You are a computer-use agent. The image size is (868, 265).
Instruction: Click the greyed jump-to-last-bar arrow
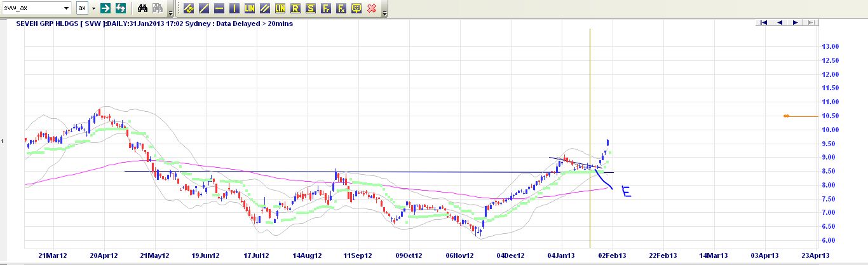[810, 22]
